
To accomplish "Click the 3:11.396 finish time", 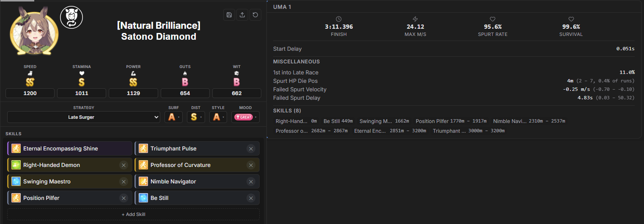I will tap(339, 27).
